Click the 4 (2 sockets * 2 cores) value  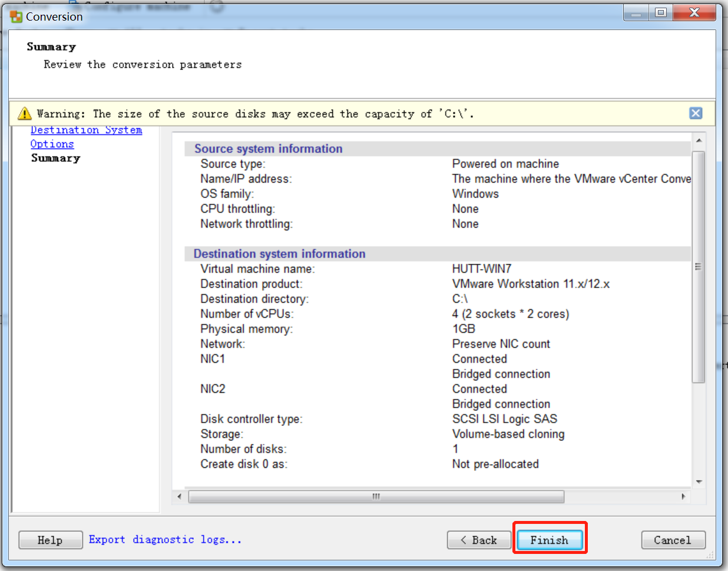[x=511, y=314]
